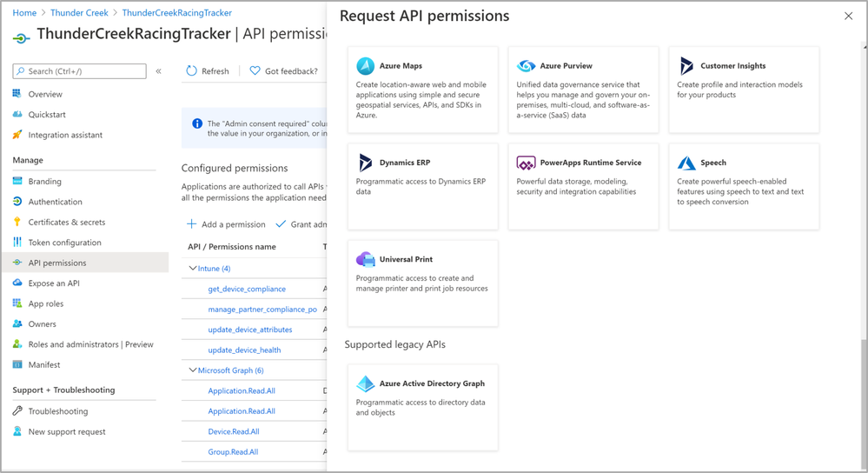Viewport: 868px width, 473px height.
Task: Click the ThunderCreekRacingTracker breadcrumb link
Action: [176, 13]
